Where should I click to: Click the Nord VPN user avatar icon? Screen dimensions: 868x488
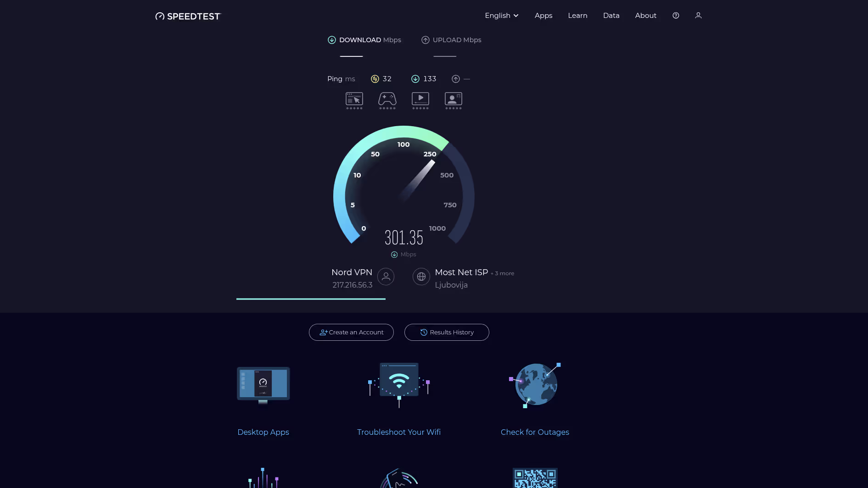(x=386, y=277)
